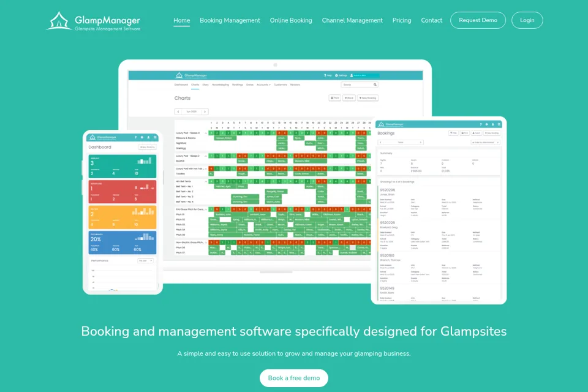Open the Home nav link
588x392 pixels.
point(181,20)
